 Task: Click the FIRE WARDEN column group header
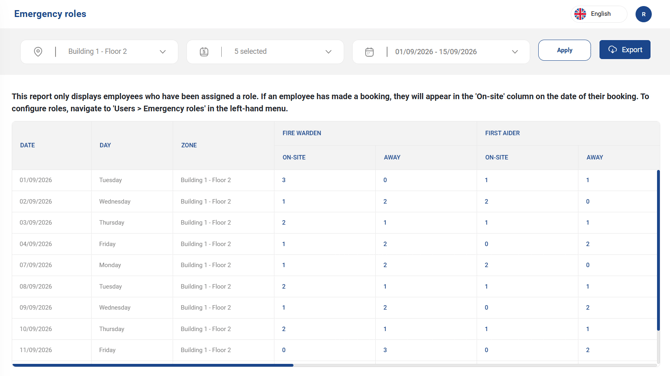tap(302, 133)
